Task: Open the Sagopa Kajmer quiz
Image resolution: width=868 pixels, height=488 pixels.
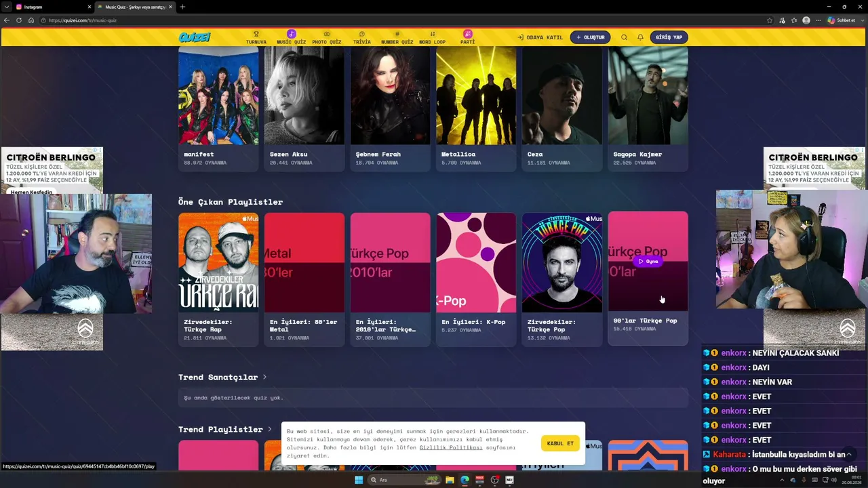Action: coord(648,108)
